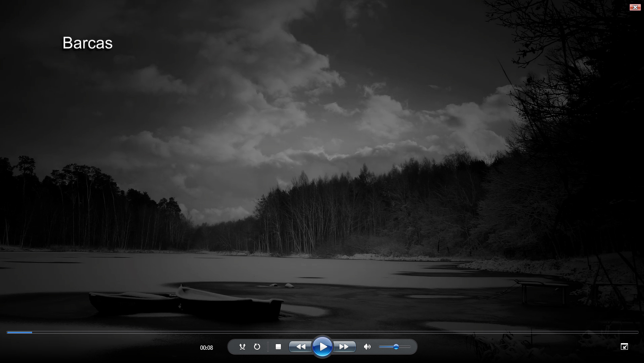Viewport: 644px width, 363px height.
Task: Rewind to the previous item
Action: (300, 347)
